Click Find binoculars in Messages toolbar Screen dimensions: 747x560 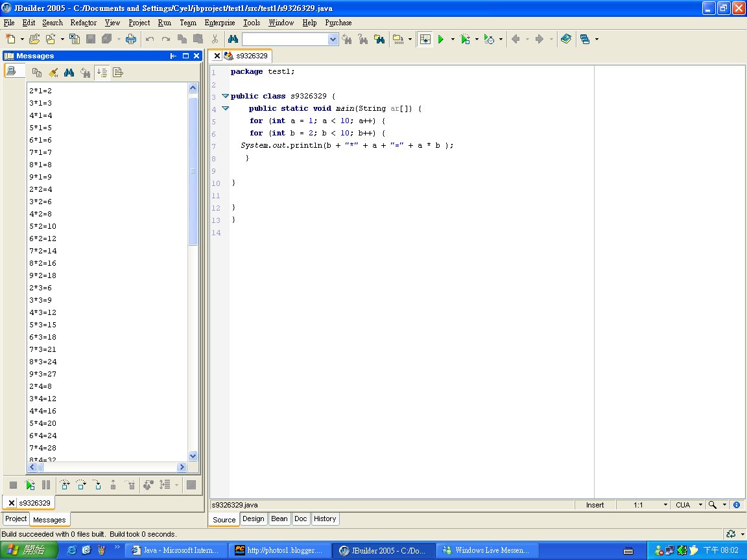coord(69,73)
